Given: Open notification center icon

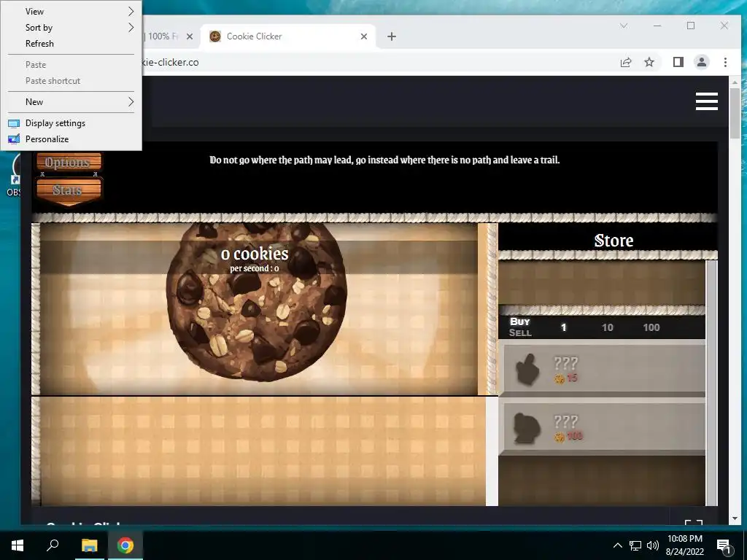Looking at the screenshot, I should (724, 545).
